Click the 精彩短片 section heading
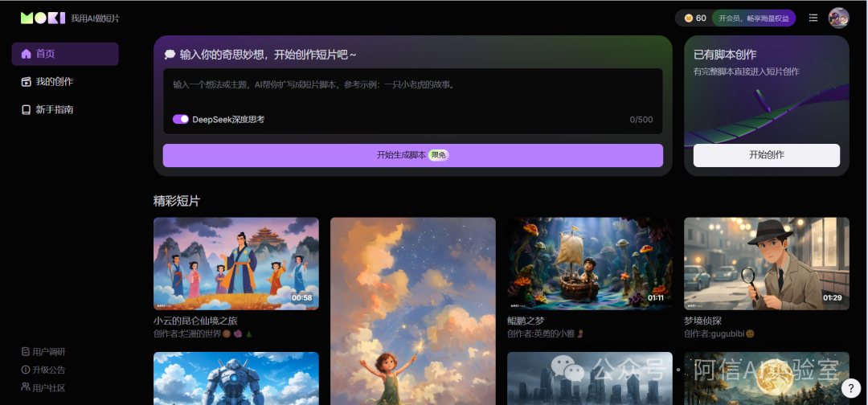Viewport: 868px width, 405px height. [177, 201]
